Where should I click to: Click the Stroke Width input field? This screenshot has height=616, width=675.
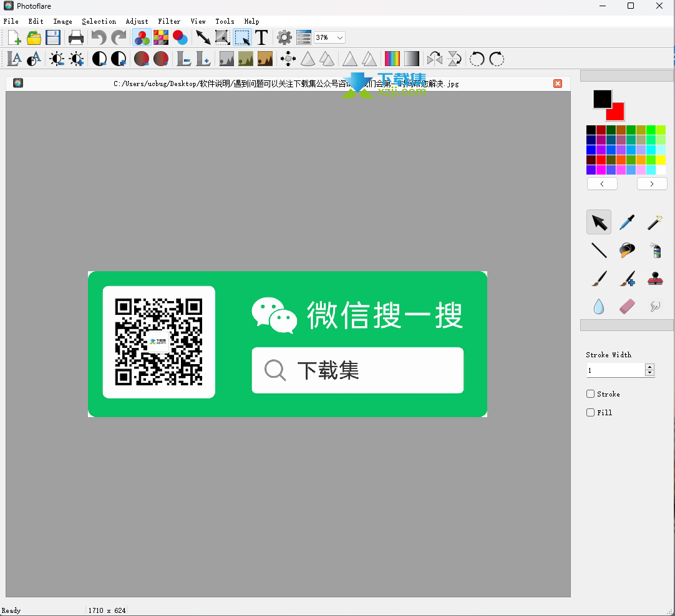(x=616, y=370)
